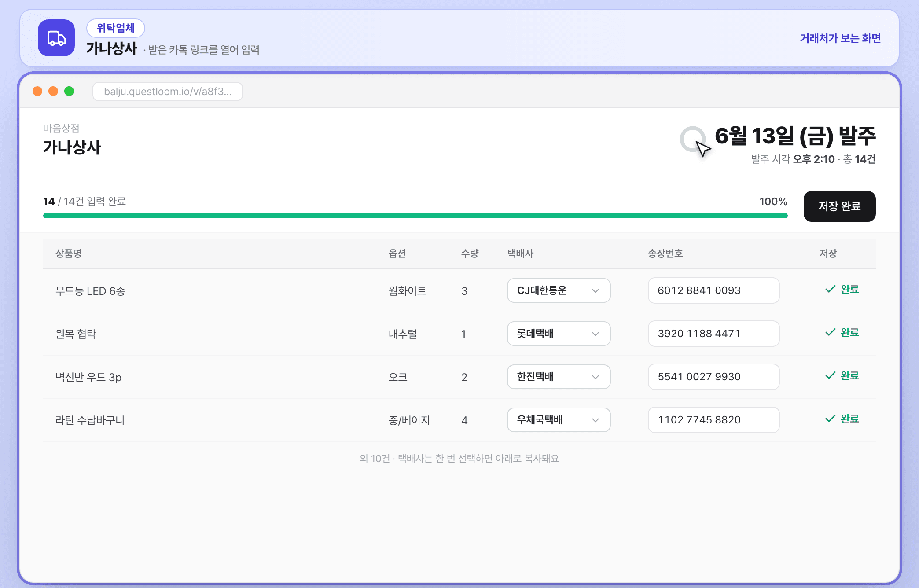
Task: Click the 저장 완료 button
Action: click(x=839, y=206)
